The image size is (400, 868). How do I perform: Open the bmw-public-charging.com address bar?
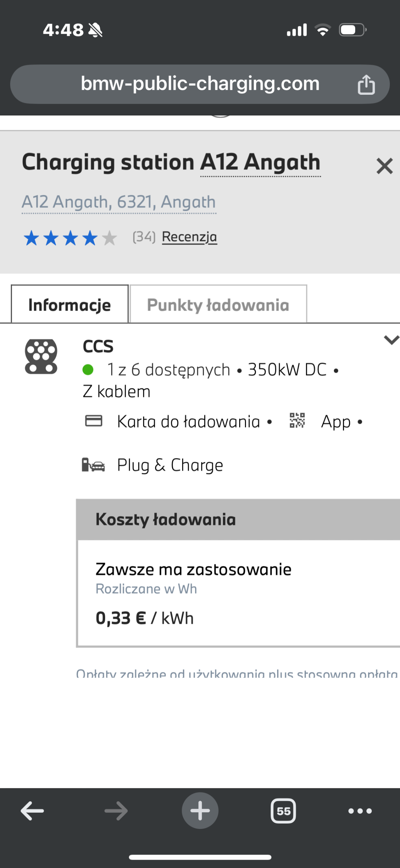(x=200, y=84)
